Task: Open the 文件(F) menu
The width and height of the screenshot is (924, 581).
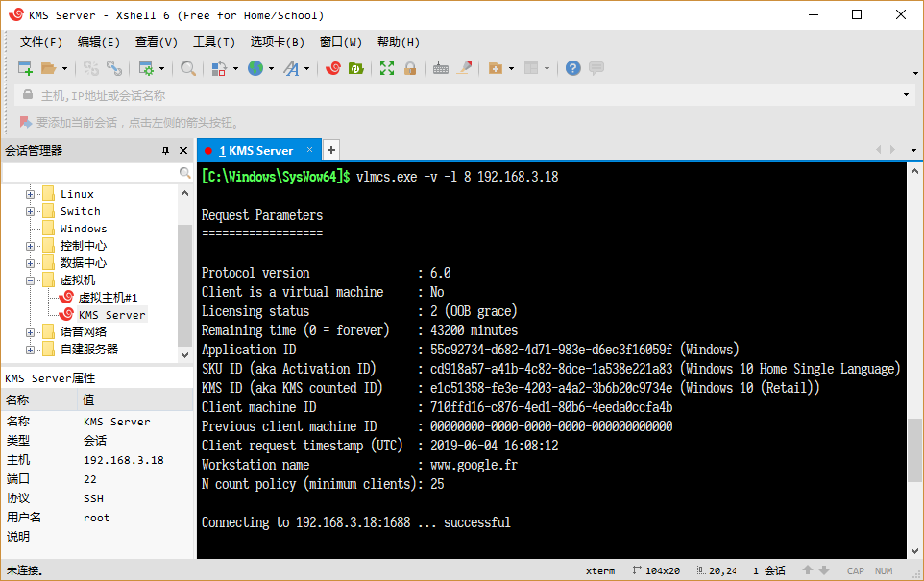Action: [40, 42]
